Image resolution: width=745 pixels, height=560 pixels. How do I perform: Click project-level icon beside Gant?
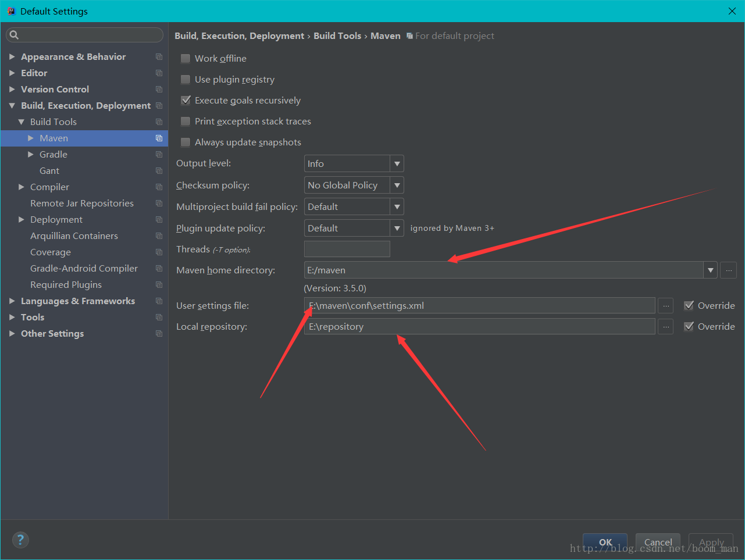(x=159, y=171)
